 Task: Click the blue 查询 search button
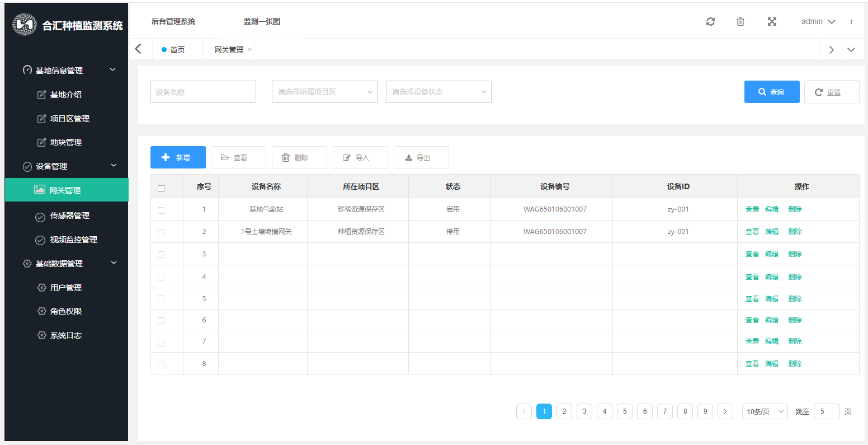[x=771, y=92]
